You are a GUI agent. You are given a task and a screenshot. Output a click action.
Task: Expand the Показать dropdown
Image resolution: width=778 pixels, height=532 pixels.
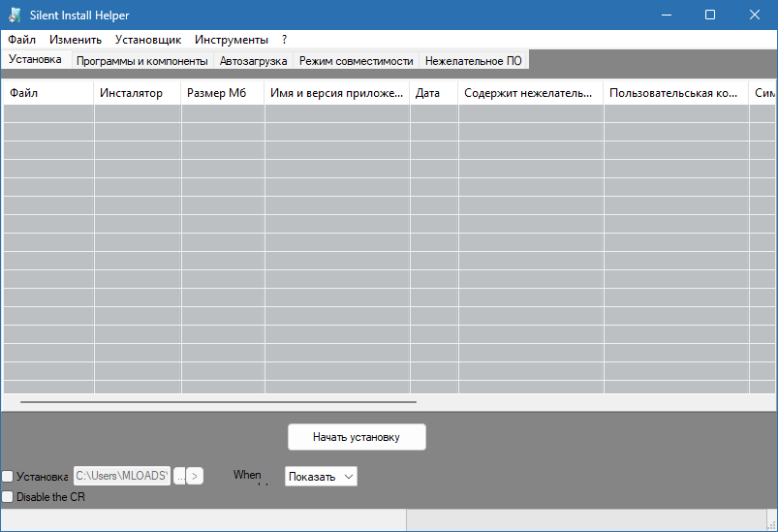[x=321, y=477]
